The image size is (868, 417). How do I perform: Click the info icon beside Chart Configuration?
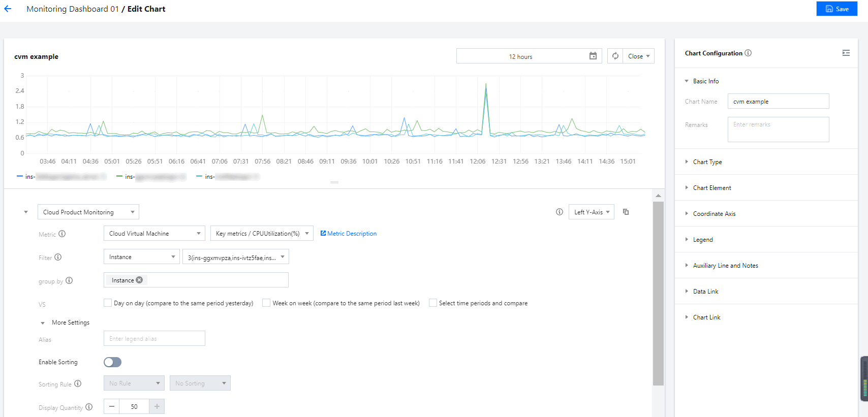748,53
